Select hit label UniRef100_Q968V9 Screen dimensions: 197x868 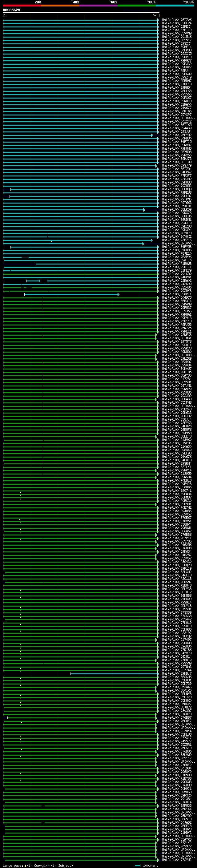pos(177,772)
